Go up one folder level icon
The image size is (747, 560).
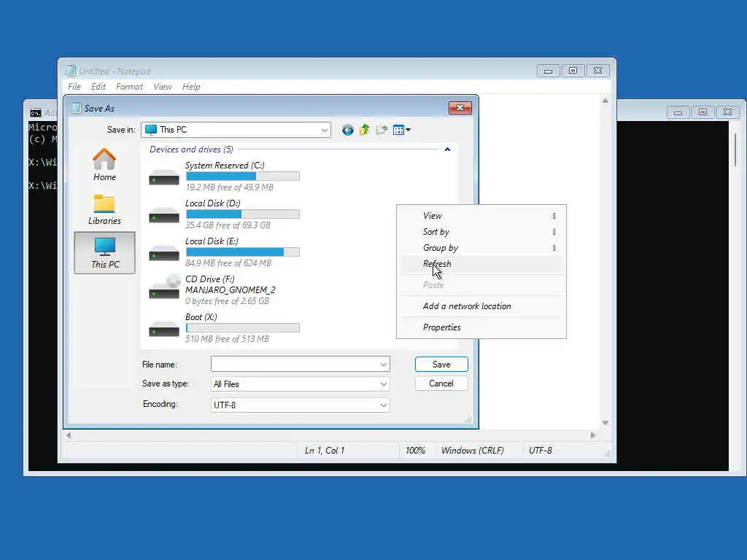click(x=365, y=130)
